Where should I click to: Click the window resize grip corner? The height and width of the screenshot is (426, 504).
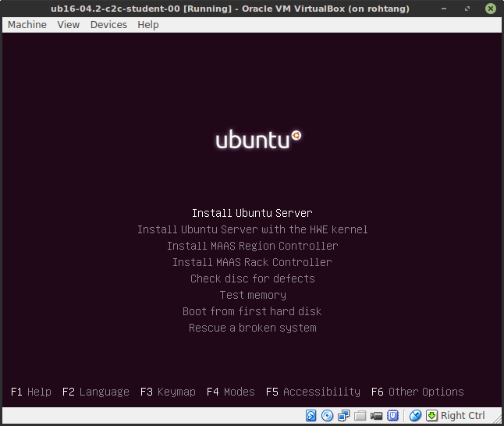click(497, 419)
